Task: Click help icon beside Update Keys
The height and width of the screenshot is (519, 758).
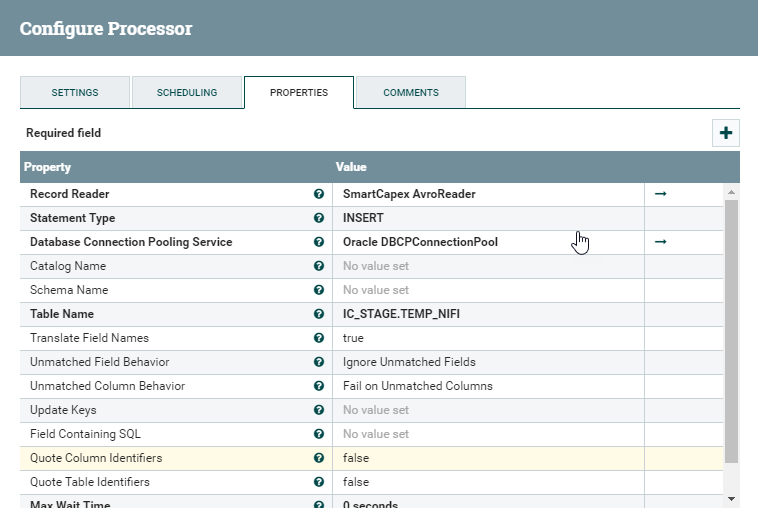Action: tap(319, 410)
